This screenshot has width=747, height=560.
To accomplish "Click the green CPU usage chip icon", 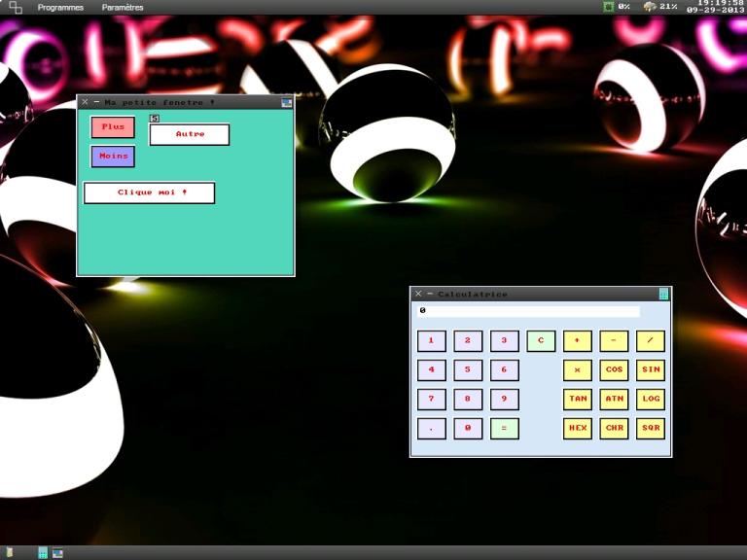I will point(608,7).
